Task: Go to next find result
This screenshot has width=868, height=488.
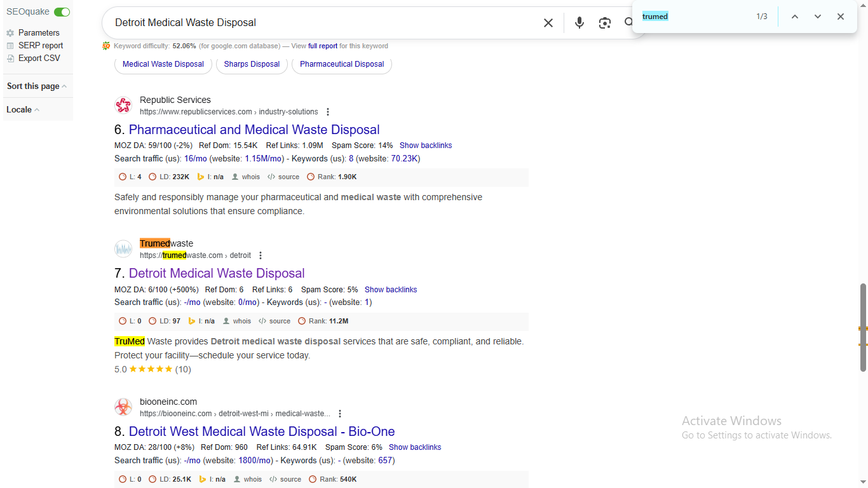Action: (x=818, y=17)
